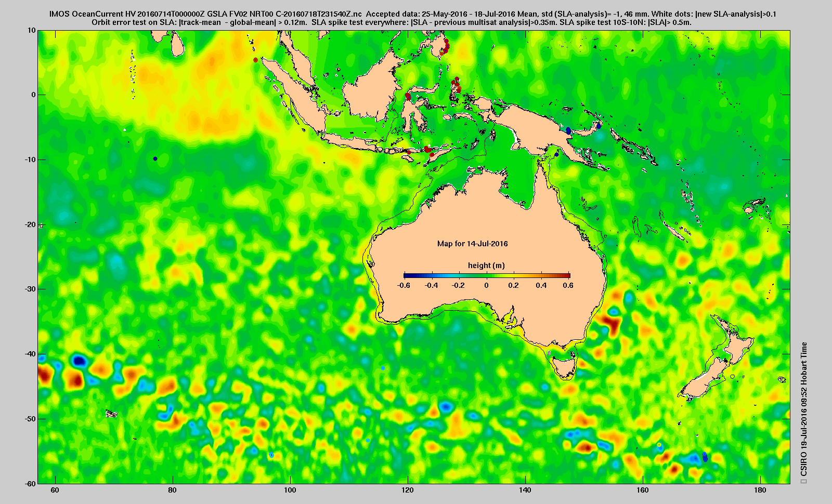Click the 0.4 colorbar tick label
Screen dimensions: 832x504
tap(541, 285)
